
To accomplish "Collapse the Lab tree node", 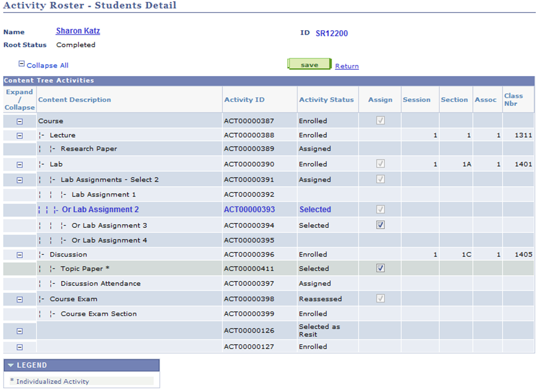I will [19, 164].
